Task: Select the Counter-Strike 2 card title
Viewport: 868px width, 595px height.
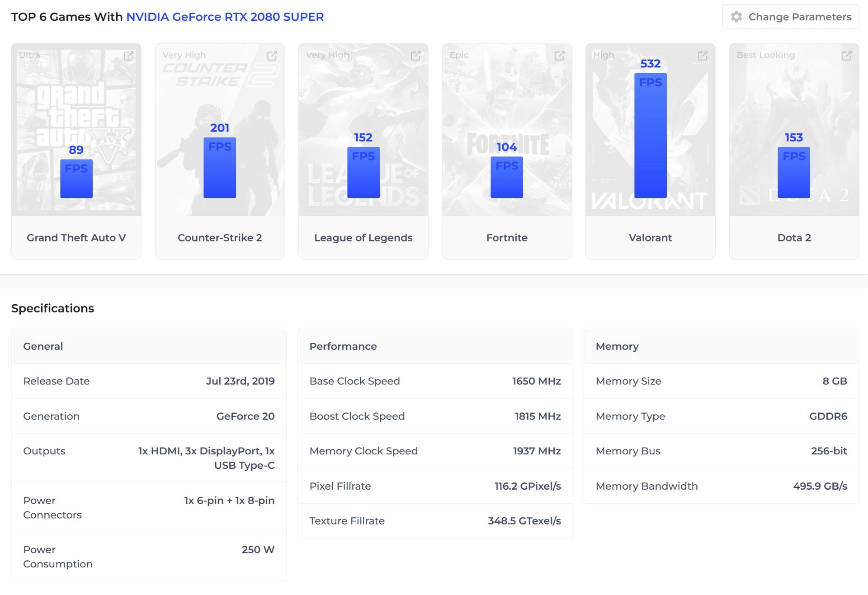Action: tap(220, 238)
